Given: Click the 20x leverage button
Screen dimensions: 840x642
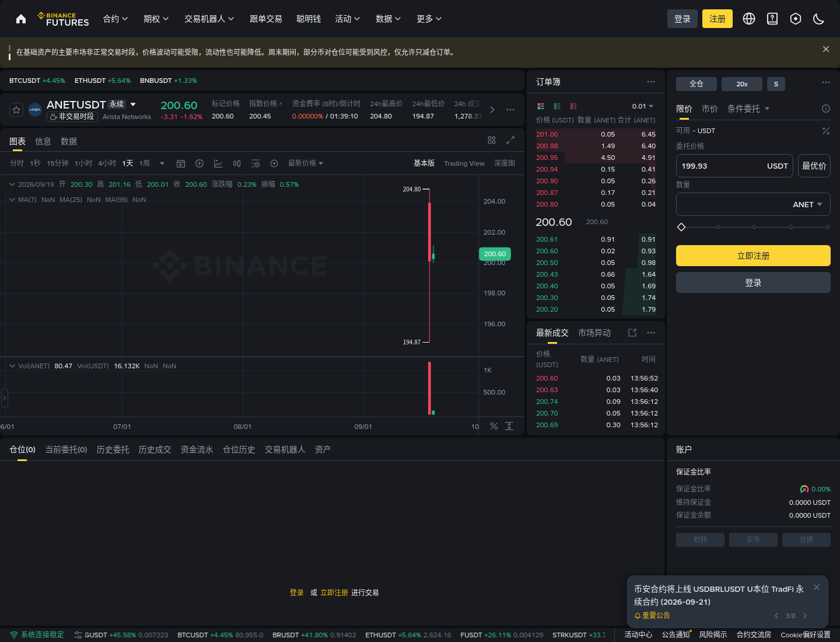Looking at the screenshot, I should (x=742, y=84).
